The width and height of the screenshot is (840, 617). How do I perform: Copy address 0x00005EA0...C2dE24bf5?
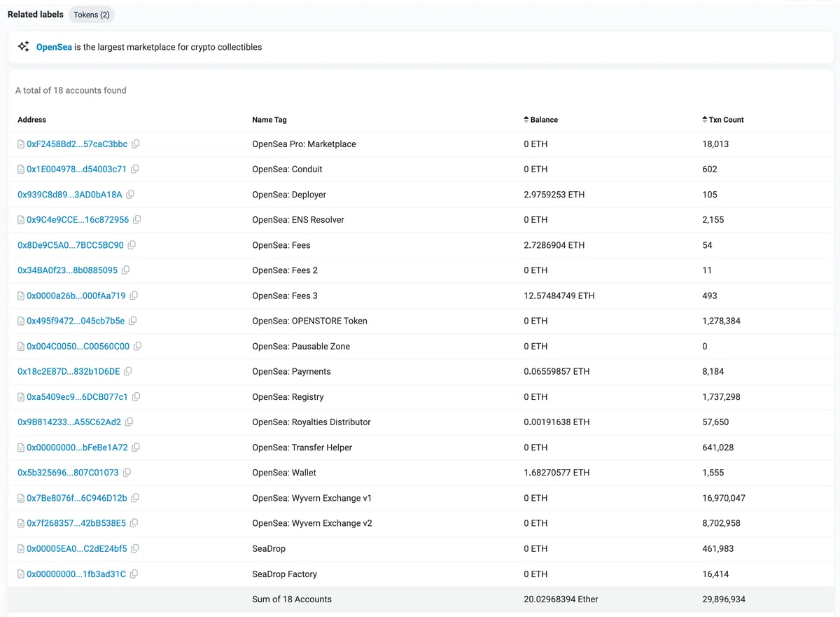point(136,548)
